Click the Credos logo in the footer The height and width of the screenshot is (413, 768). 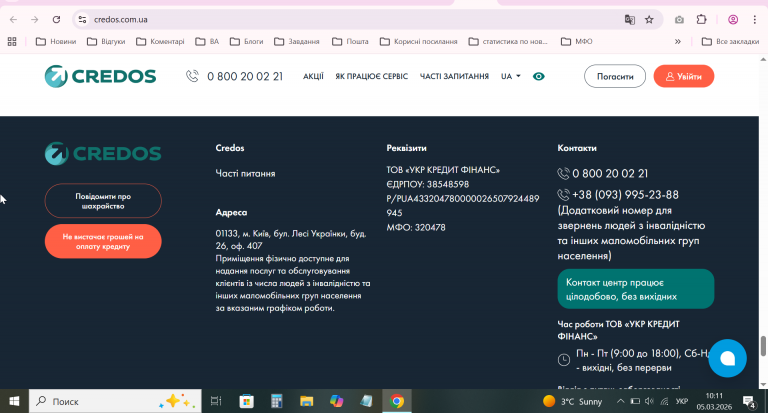(x=103, y=153)
